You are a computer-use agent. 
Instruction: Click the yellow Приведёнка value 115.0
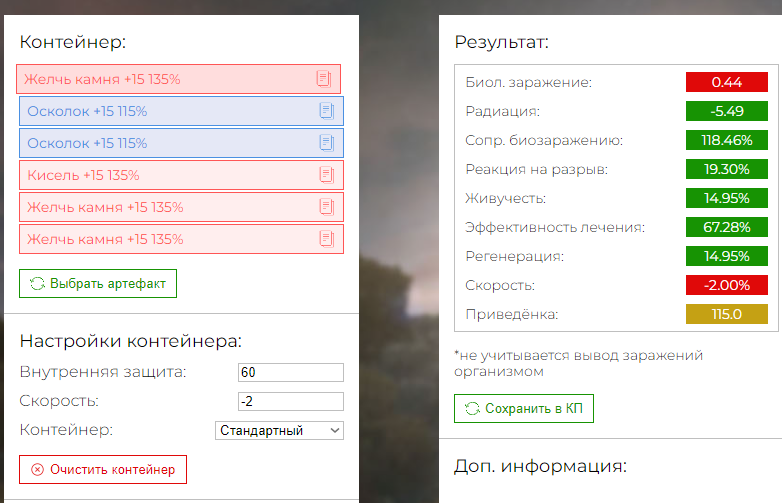pos(727,314)
